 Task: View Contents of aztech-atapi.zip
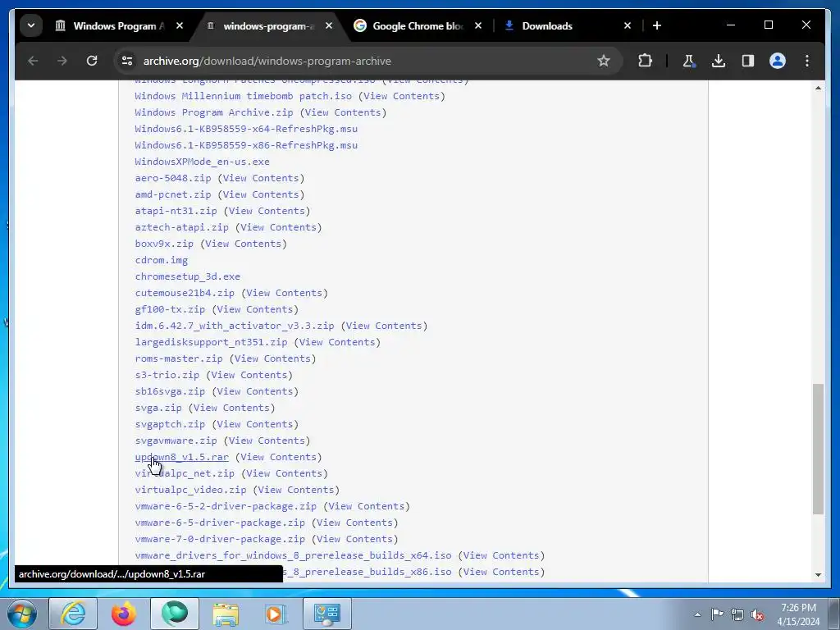pos(279,227)
